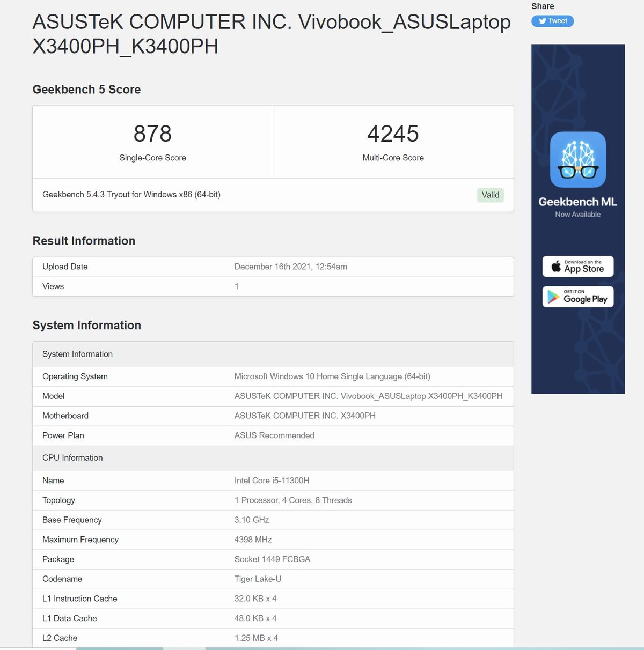Screen dimensions: 644x650
Task: Click the Share heading
Action: [543, 6]
